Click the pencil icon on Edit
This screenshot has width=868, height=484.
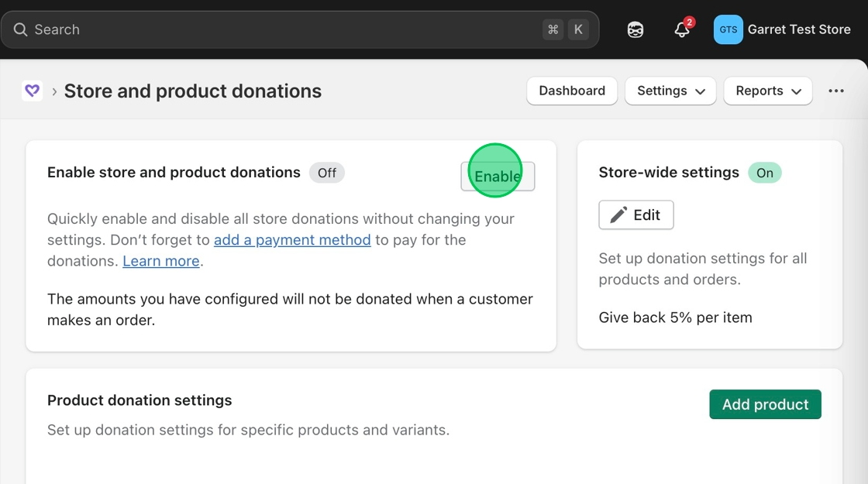click(618, 215)
